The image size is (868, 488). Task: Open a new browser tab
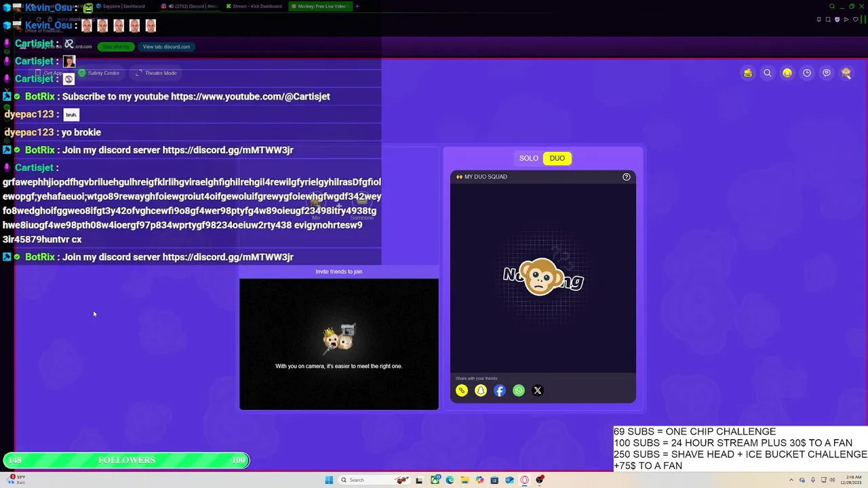click(357, 6)
